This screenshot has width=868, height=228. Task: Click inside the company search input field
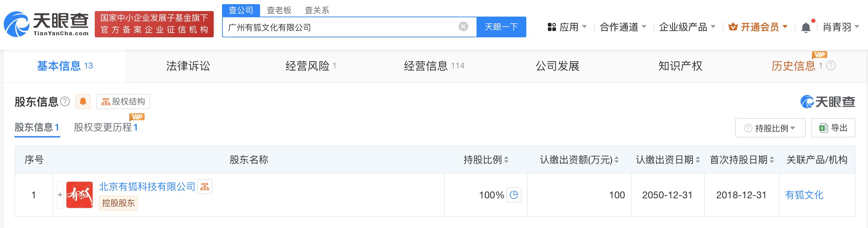pos(346,27)
